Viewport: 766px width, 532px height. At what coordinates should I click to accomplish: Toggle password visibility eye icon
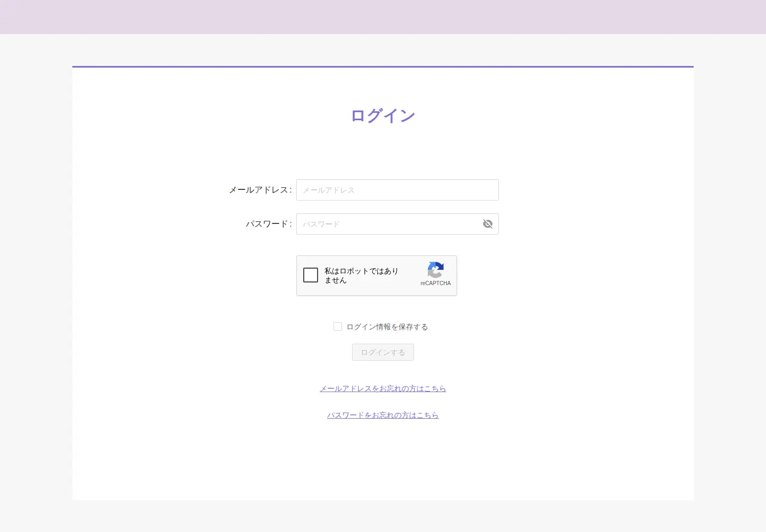(x=488, y=224)
